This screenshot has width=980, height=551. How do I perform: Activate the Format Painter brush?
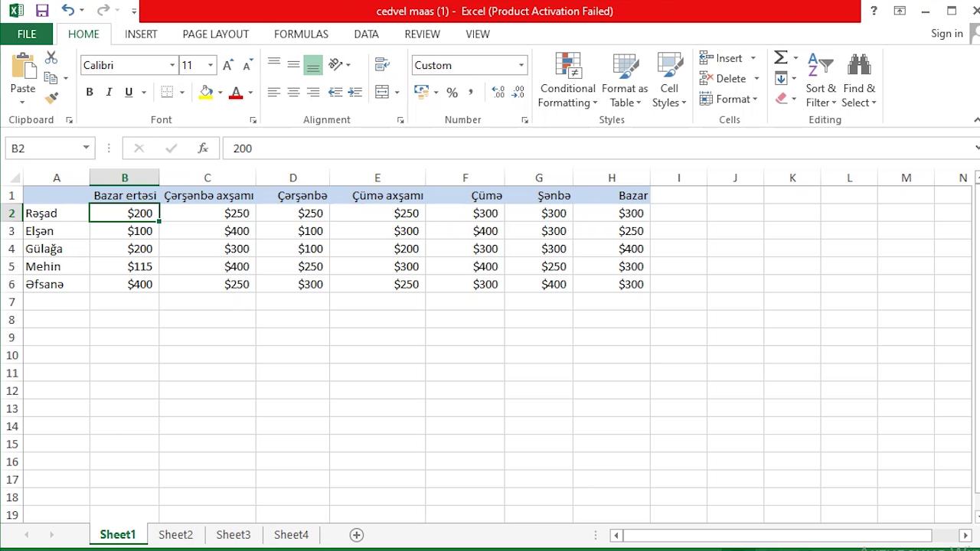[x=51, y=98]
